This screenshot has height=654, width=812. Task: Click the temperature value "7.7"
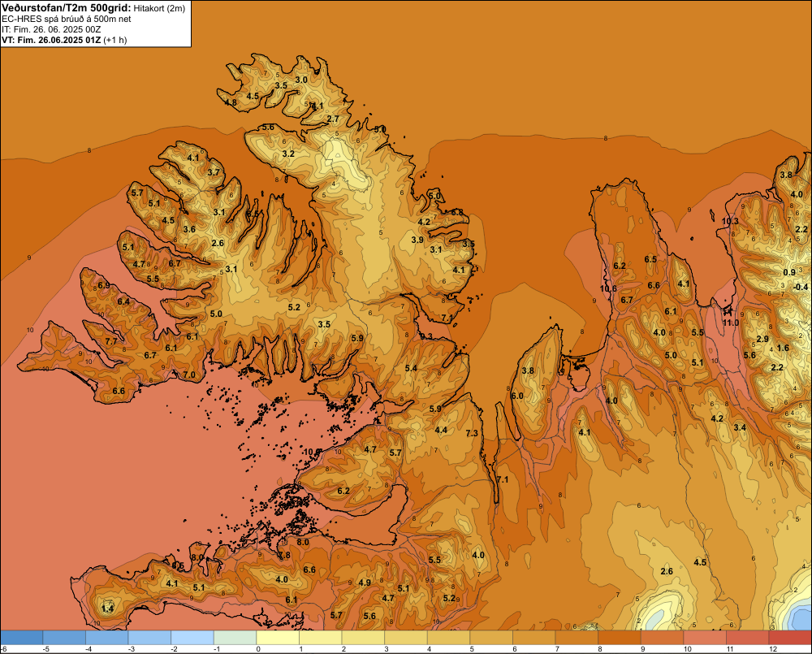[111, 341]
